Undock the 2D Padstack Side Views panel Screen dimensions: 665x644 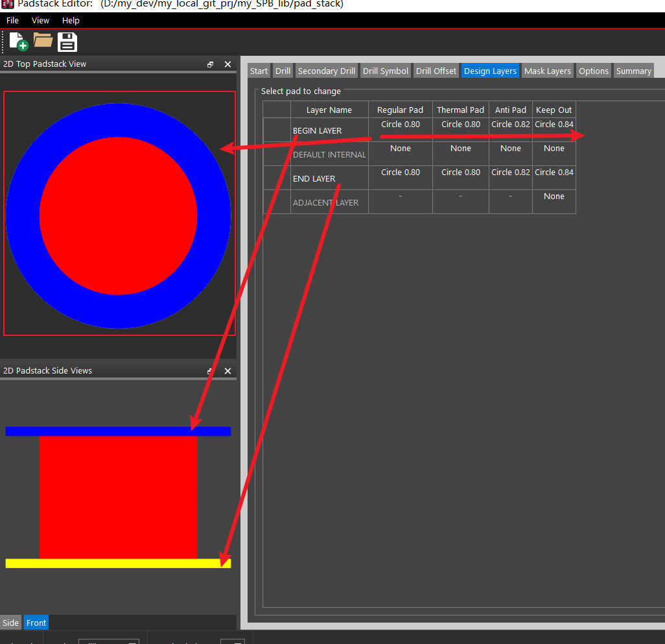(210, 370)
